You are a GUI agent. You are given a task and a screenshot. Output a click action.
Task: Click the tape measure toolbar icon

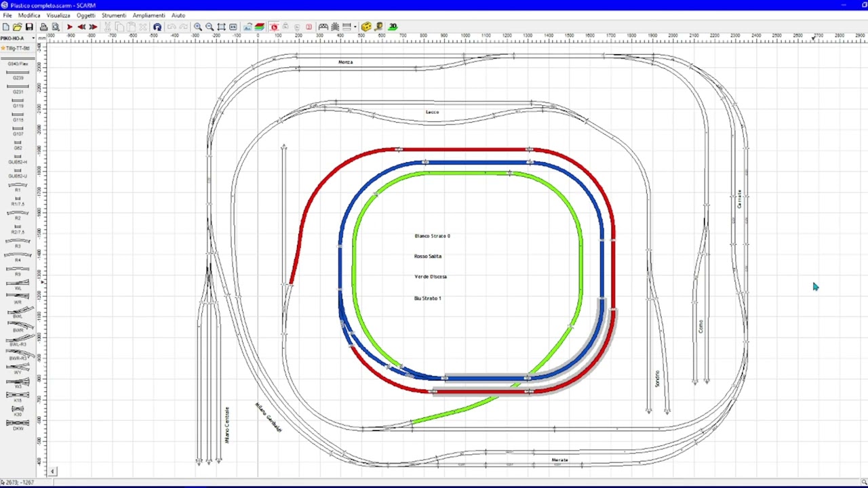[x=379, y=27]
